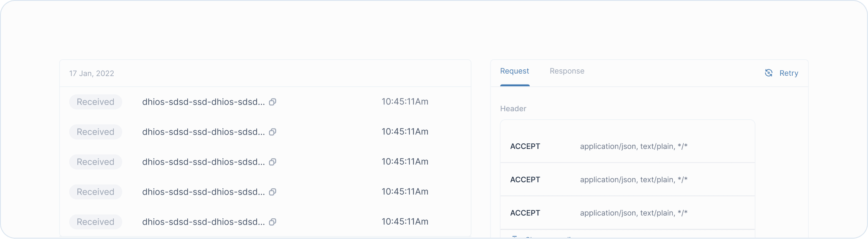
Task: Copy the third event ID in the list
Action: click(273, 162)
